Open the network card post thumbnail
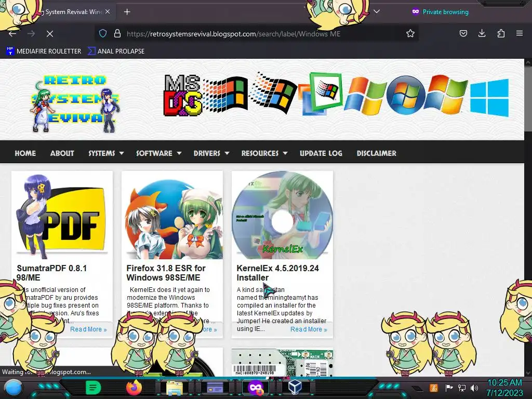Image resolution: width=532 pixels, height=399 pixels. tap(282, 362)
